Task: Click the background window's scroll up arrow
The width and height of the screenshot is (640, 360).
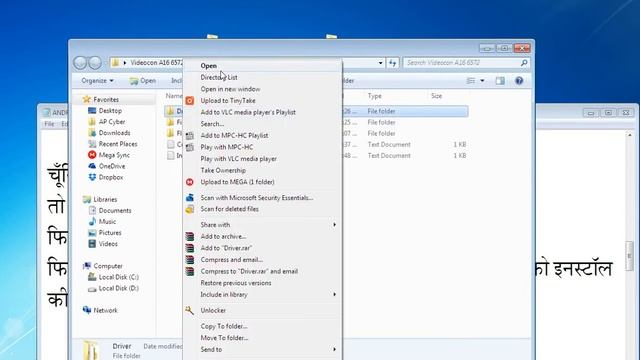Action: coord(630,135)
